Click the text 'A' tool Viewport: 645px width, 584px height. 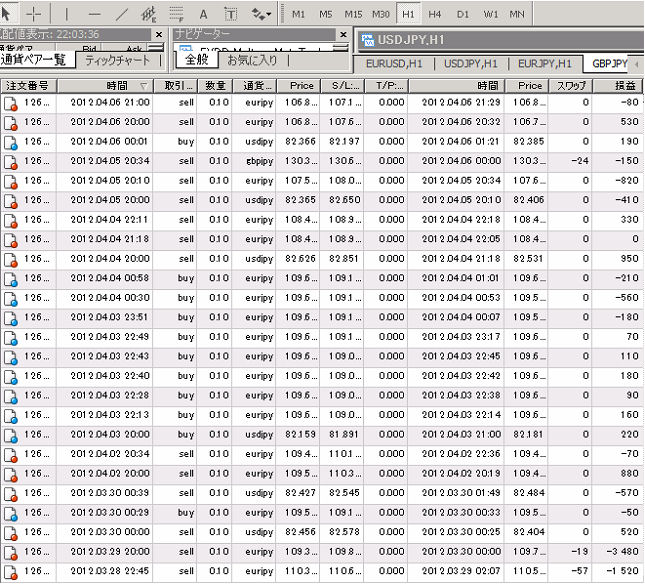point(204,14)
